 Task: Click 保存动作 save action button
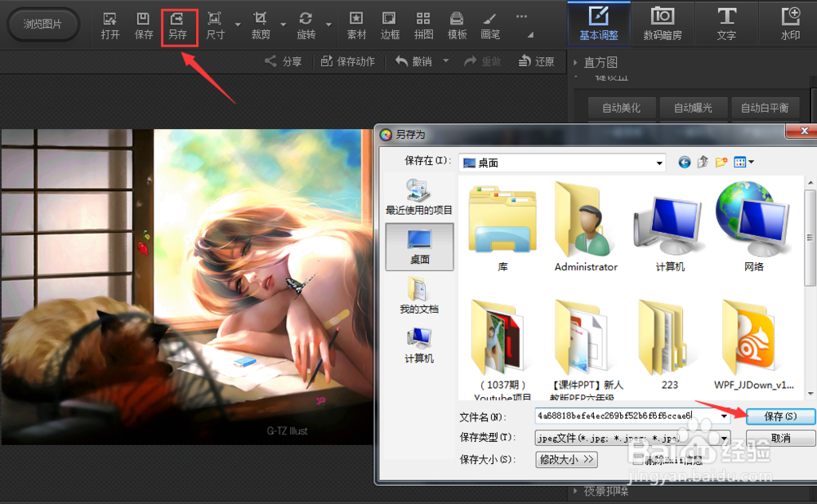click(347, 61)
